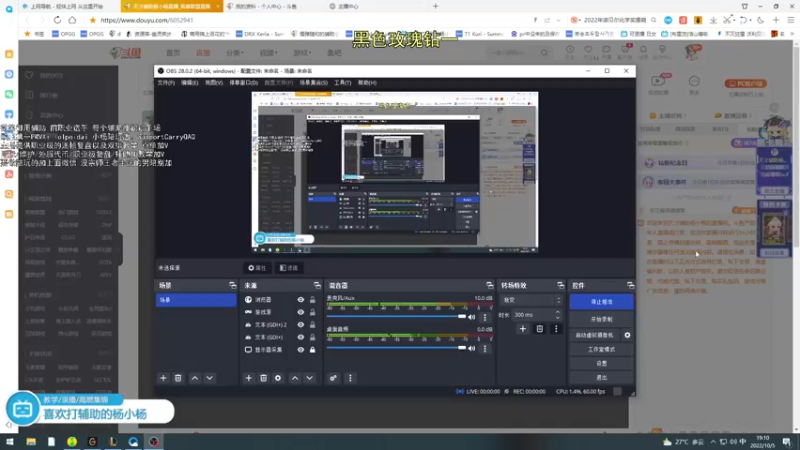
Task: Toggle lock on 浏览器 source
Action: [312, 300]
